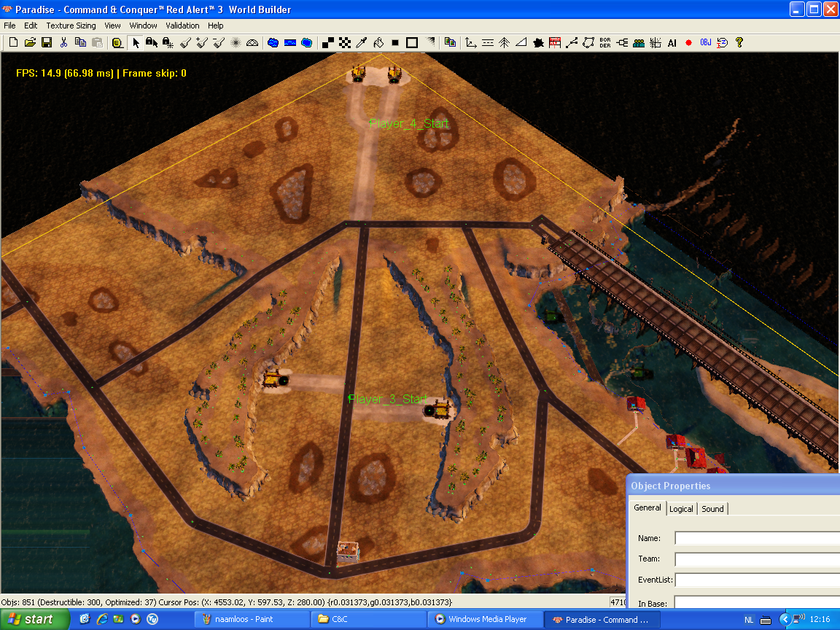Cut selection using scissors icon
Viewport: 840px width, 630px height.
pos(63,42)
